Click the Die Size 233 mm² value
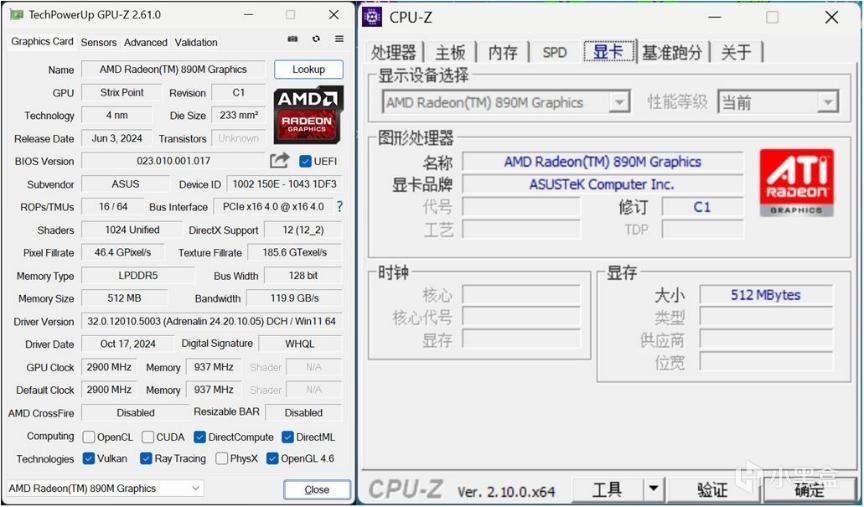The width and height of the screenshot is (864, 507). [x=238, y=115]
